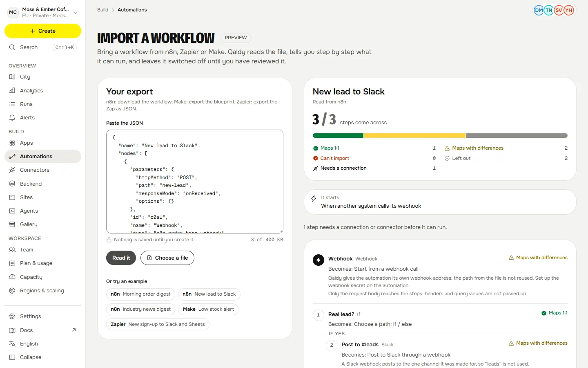
Task: Open Docs in a new window
Action: [x=43, y=330]
